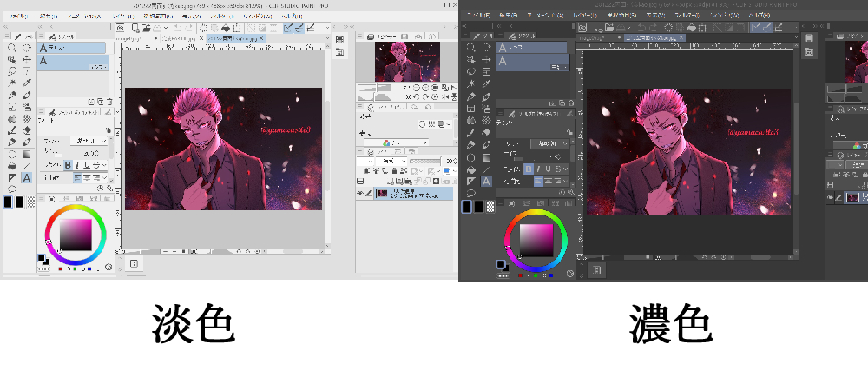Open the Layer menu in the dark-theme window
The width and height of the screenshot is (868, 391).
(584, 15)
